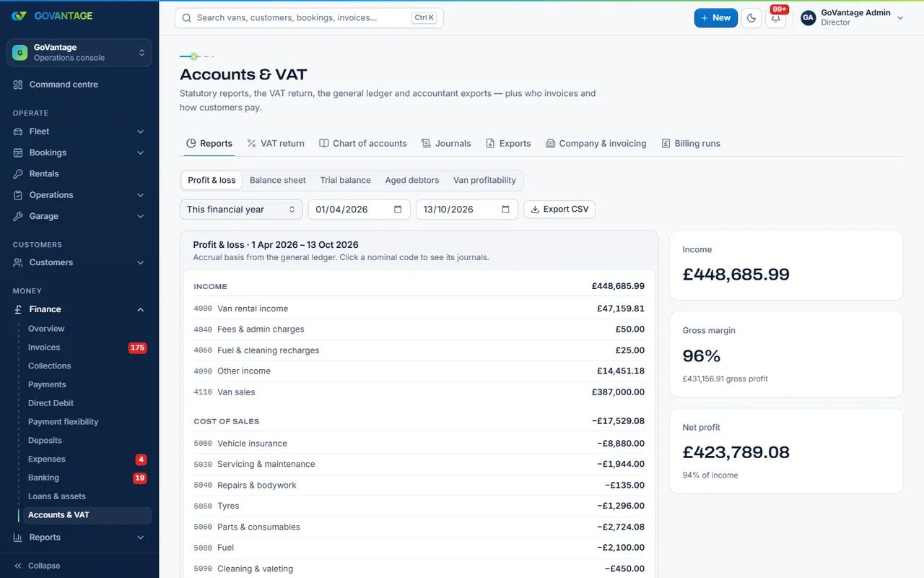Focus the global search field
This screenshot has height=578, width=924.
[309, 18]
